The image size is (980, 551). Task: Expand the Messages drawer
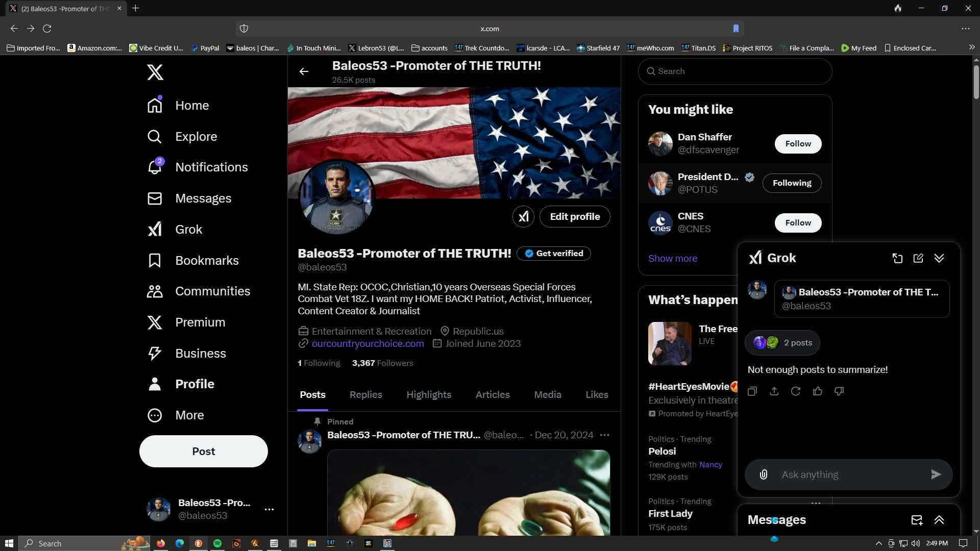click(939, 520)
